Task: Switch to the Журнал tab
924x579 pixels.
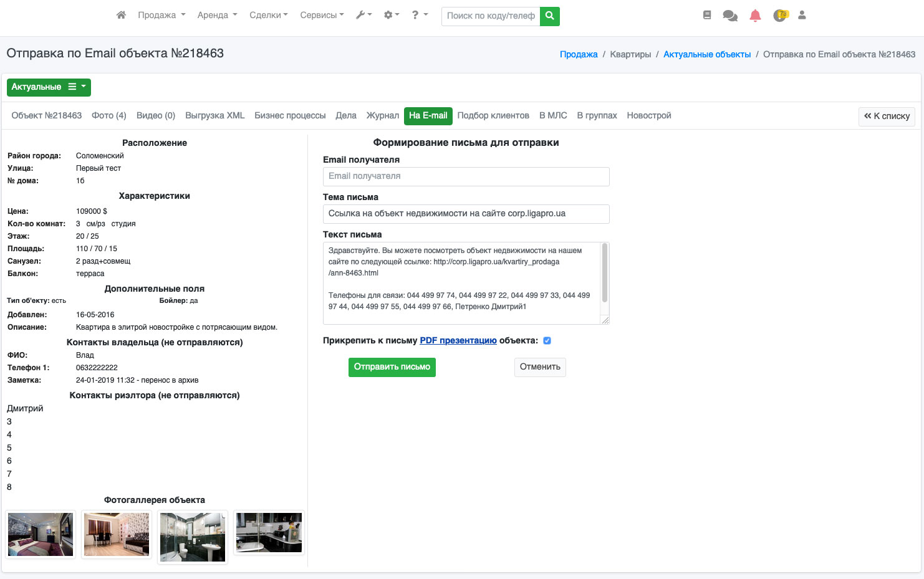Action: (382, 116)
